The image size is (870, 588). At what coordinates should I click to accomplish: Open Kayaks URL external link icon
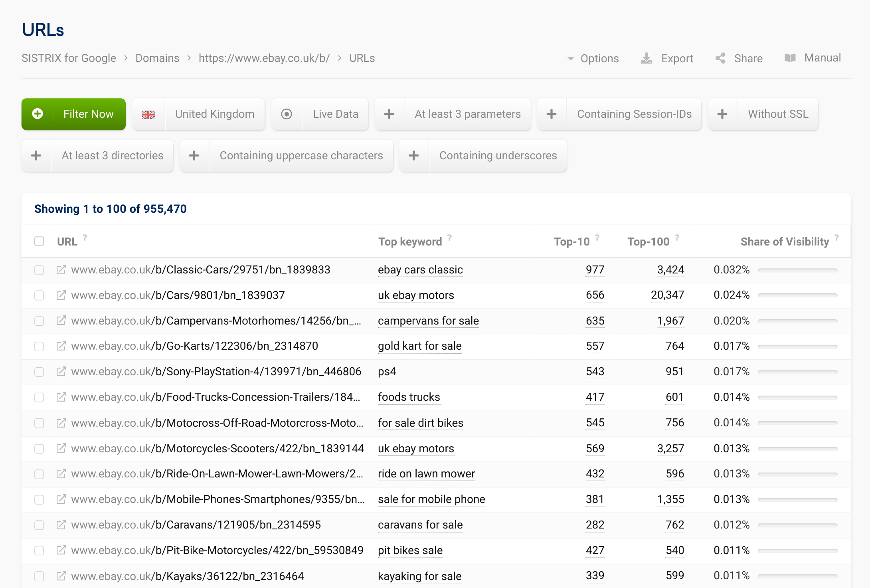61,576
